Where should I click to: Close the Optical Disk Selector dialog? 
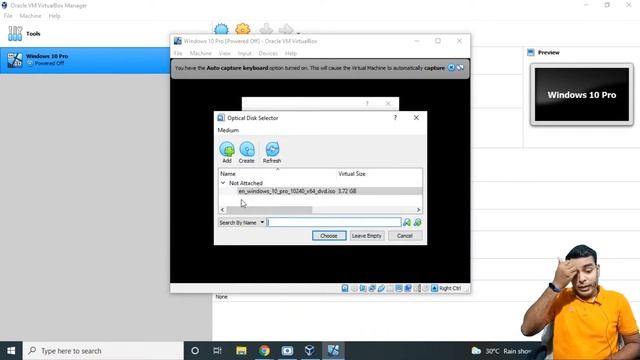tap(416, 118)
